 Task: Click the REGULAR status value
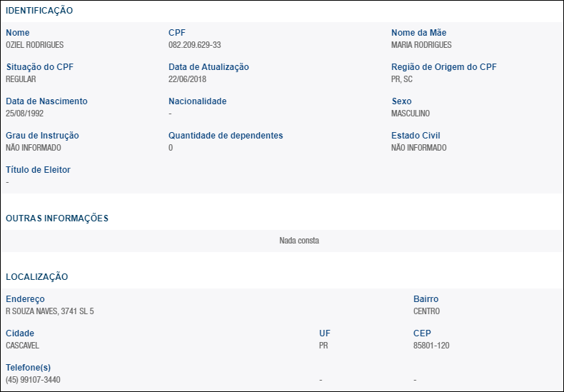coord(21,79)
